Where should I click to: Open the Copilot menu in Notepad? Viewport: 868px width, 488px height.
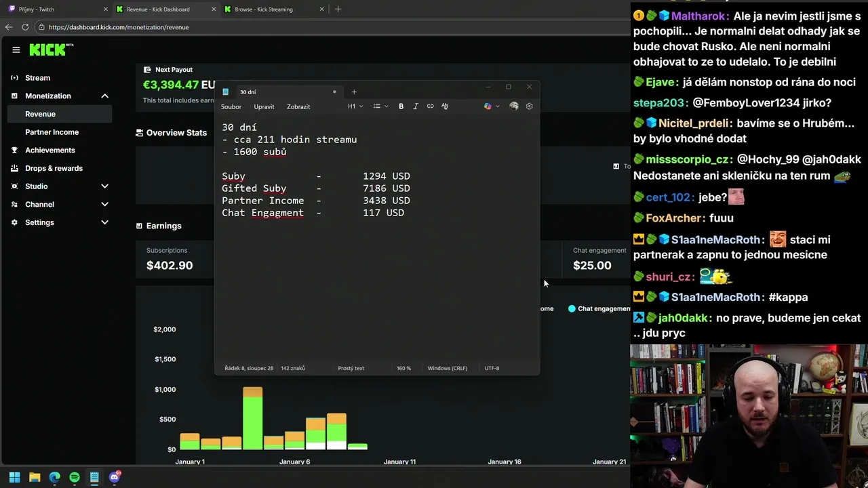coord(492,106)
